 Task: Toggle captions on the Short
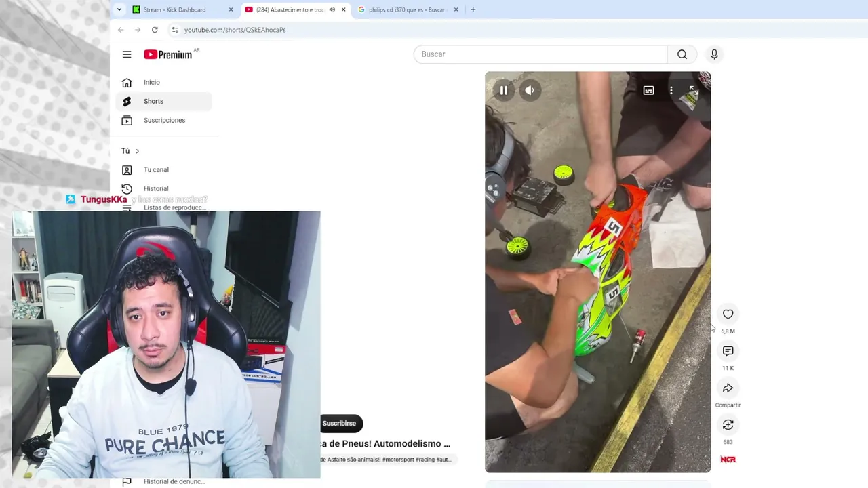[648, 90]
